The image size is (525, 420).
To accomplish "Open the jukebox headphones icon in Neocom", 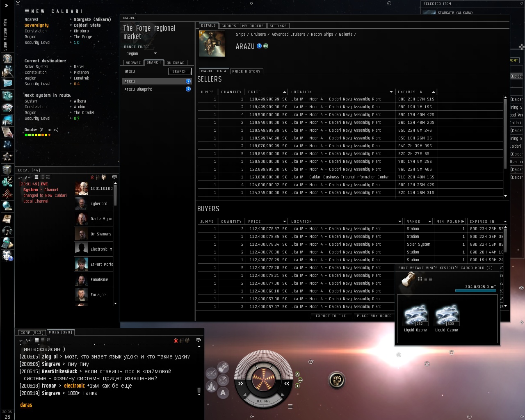I will pos(7,231).
